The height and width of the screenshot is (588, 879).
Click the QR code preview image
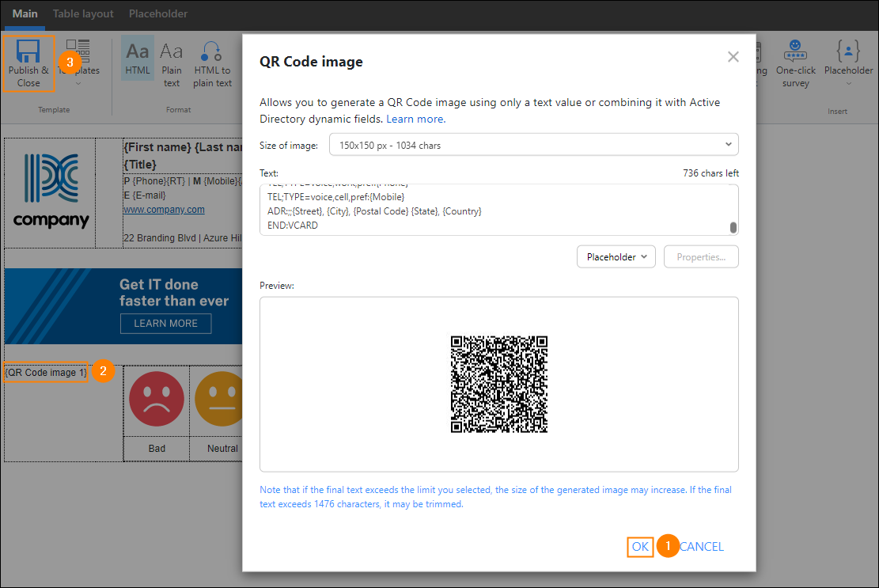click(499, 384)
